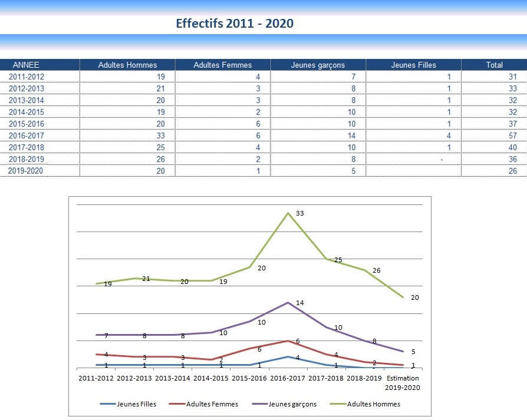Viewport: 527px width, 420px height.
Task: Click the Jeunes Filles legend entry
Action: (x=128, y=404)
